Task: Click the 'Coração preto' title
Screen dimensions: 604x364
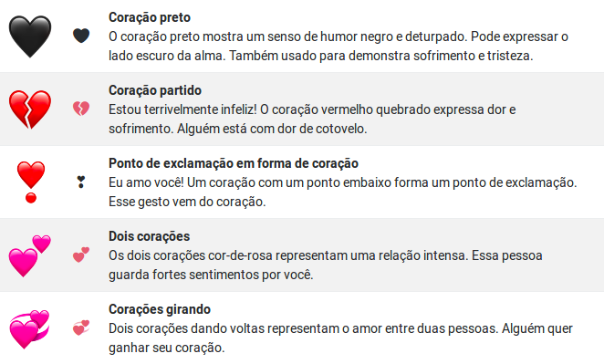Action: click(150, 17)
